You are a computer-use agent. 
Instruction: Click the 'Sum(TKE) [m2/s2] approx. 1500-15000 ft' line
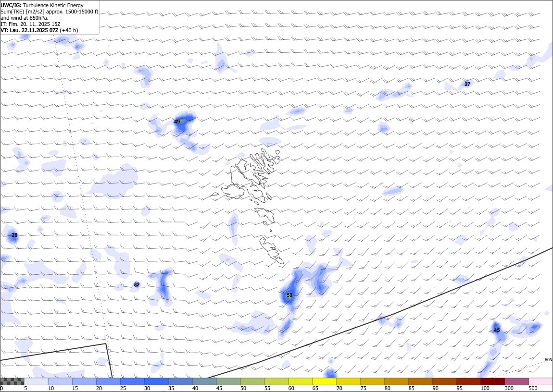point(50,12)
